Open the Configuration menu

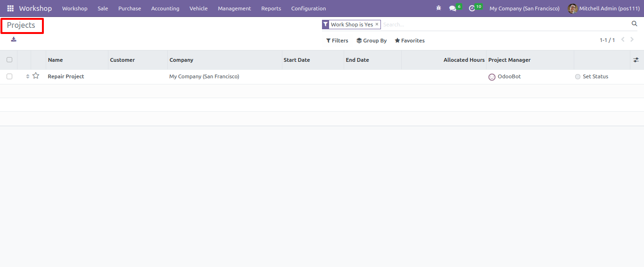(x=308, y=8)
